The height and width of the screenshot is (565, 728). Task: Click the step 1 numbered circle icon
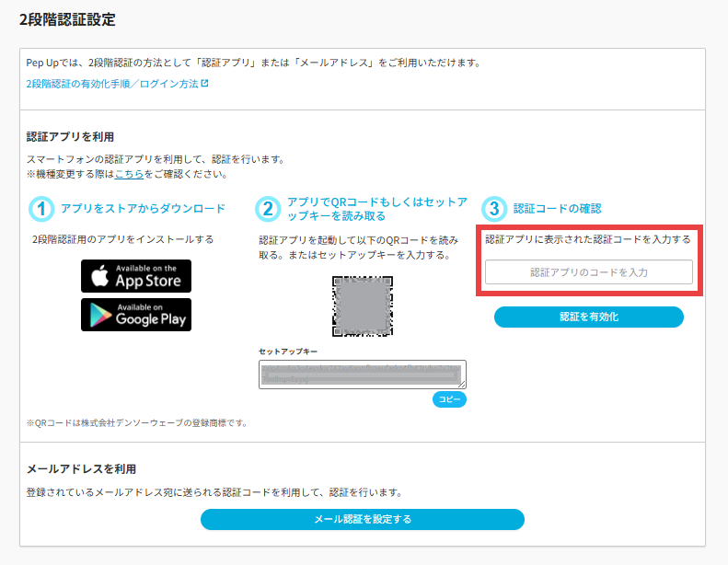[41, 209]
